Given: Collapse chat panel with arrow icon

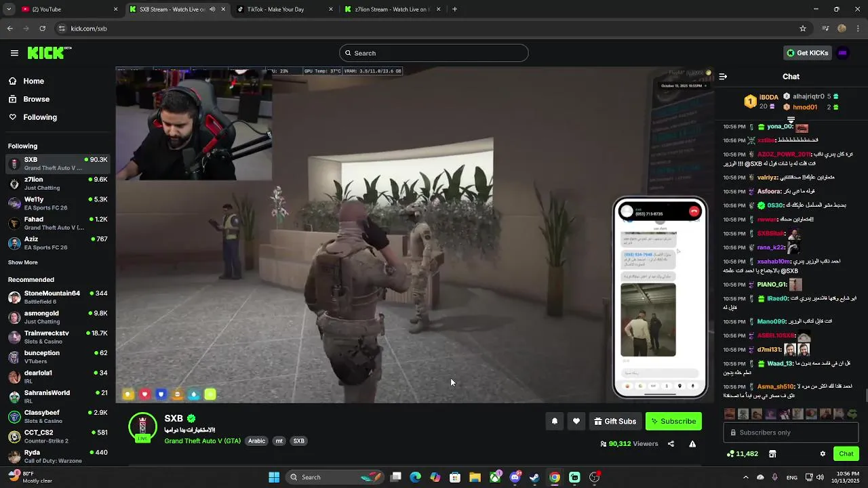Looking at the screenshot, I should click(x=723, y=77).
